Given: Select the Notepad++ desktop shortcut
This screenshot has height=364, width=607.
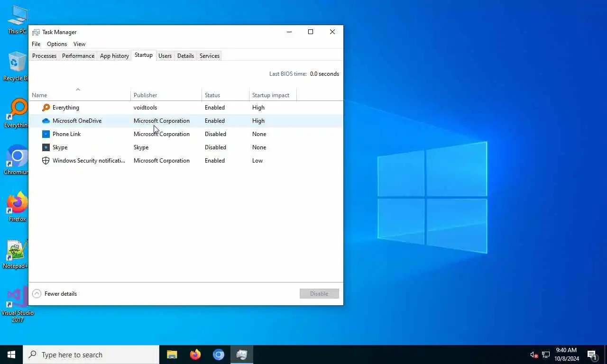Looking at the screenshot, I should coord(17,254).
